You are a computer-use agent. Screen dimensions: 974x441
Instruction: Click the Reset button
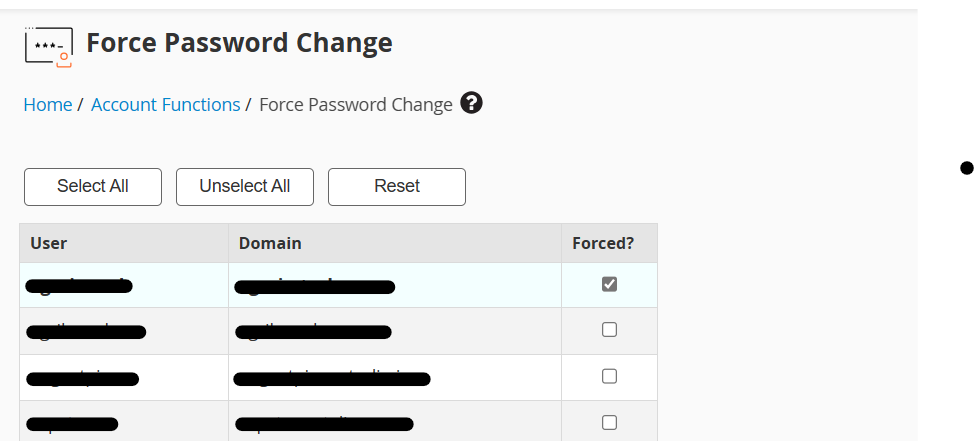pos(397,186)
